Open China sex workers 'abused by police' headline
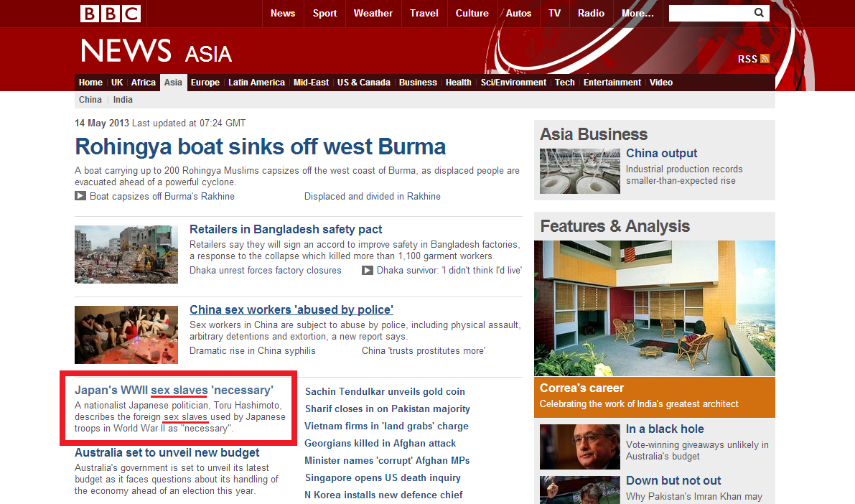Image resolution: width=855 pixels, height=504 pixels. 291,310
